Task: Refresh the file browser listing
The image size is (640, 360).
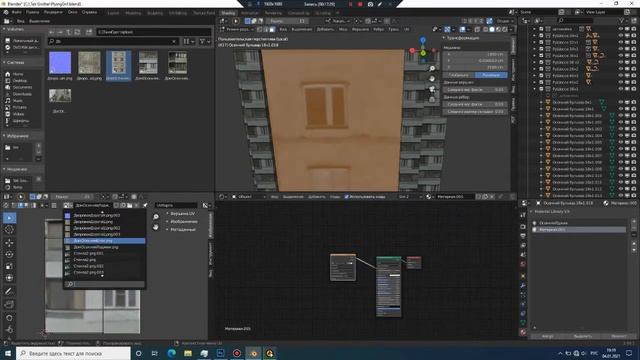Action: coord(77,32)
